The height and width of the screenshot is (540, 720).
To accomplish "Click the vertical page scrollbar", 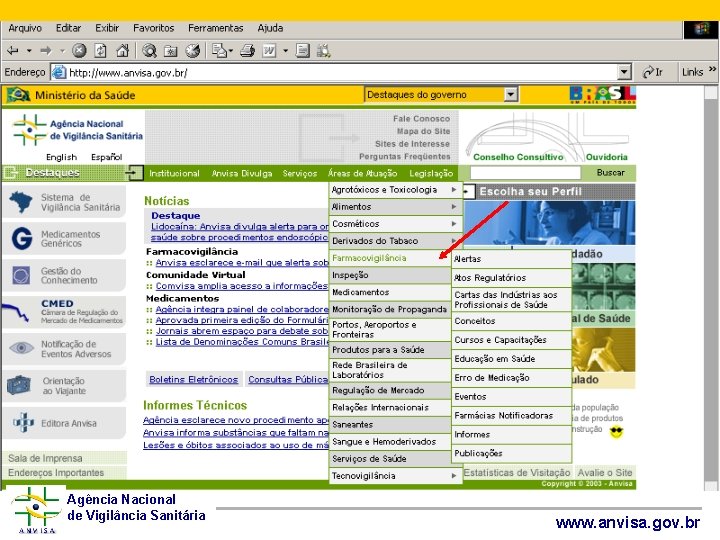I will coord(710,288).
